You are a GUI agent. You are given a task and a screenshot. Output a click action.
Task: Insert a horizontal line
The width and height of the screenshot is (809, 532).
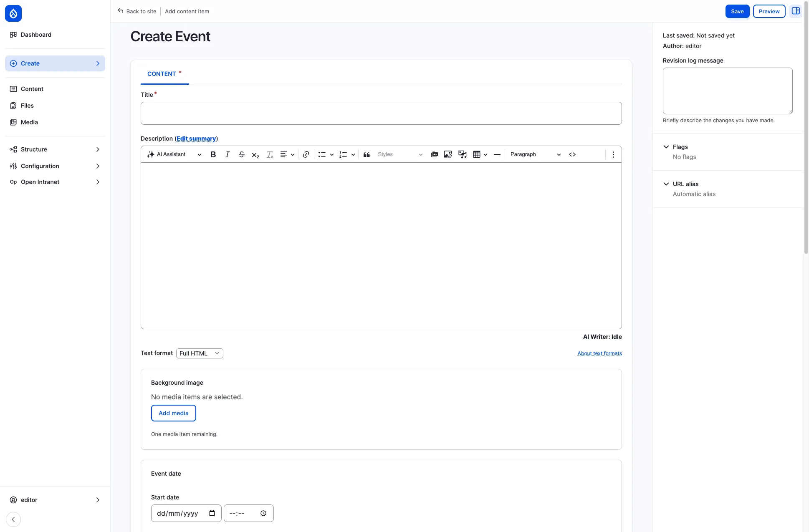[497, 154]
